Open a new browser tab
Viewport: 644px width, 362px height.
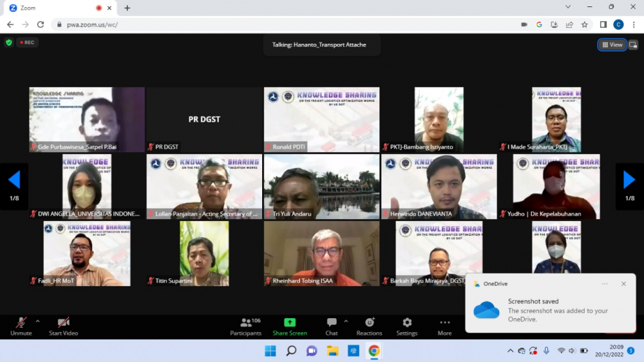click(127, 8)
